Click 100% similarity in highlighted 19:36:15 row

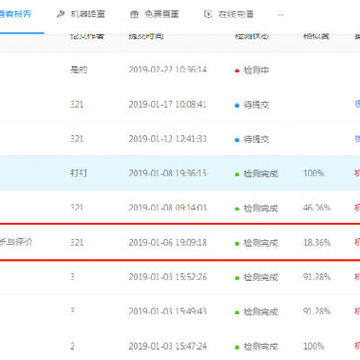[314, 173]
